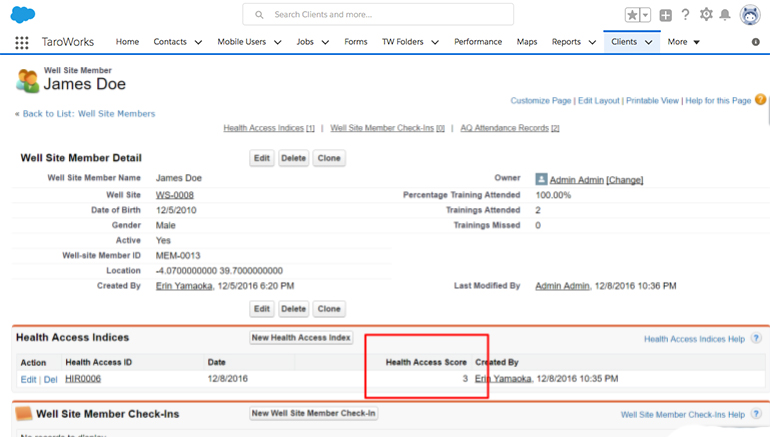
Task: View notifications bell icon
Action: (725, 15)
